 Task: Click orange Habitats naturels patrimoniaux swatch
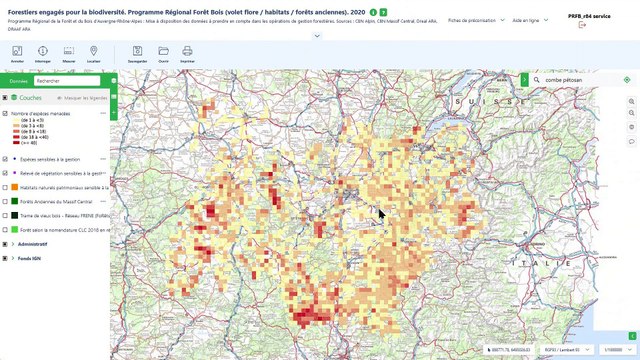click(15, 187)
